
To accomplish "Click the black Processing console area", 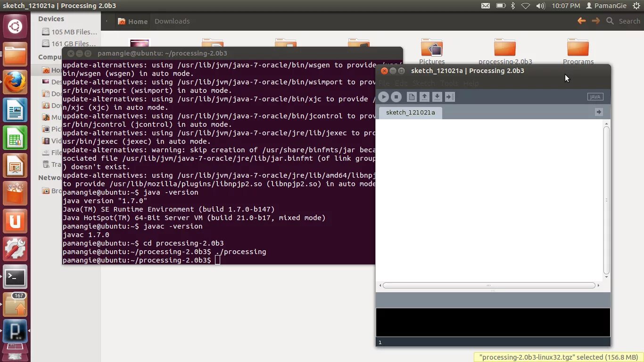I will pos(493,322).
